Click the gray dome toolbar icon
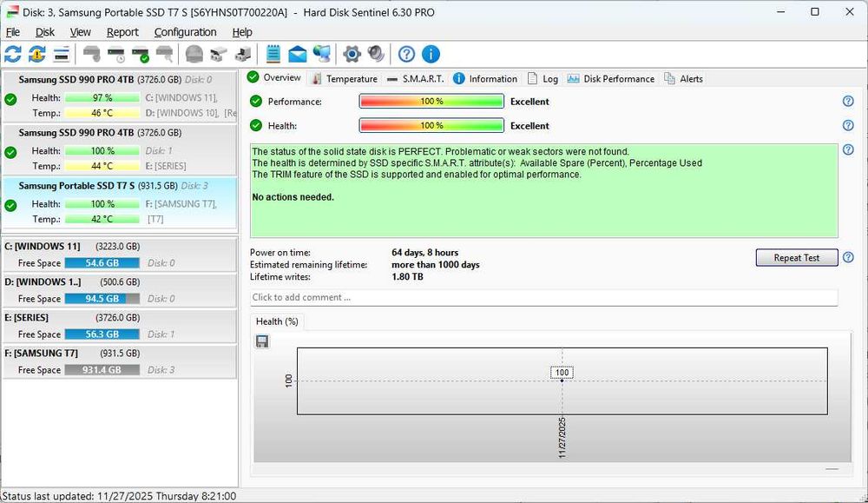 [194, 54]
